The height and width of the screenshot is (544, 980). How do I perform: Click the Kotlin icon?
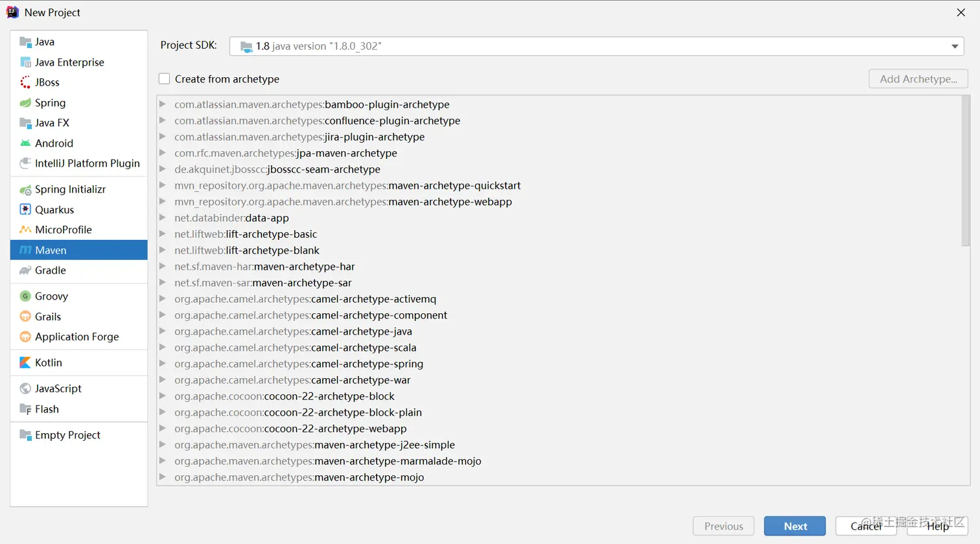pos(25,362)
